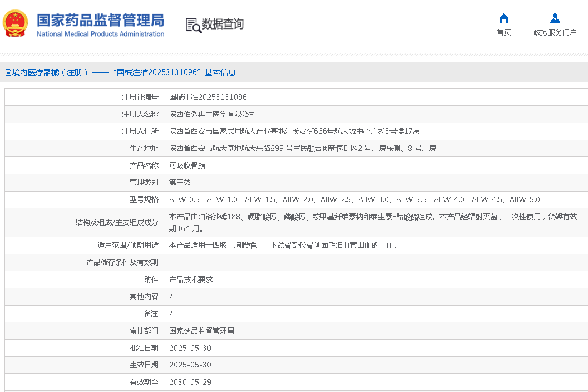
Task: Select approving department 国家药品监督管理局 value
Action: [202, 331]
